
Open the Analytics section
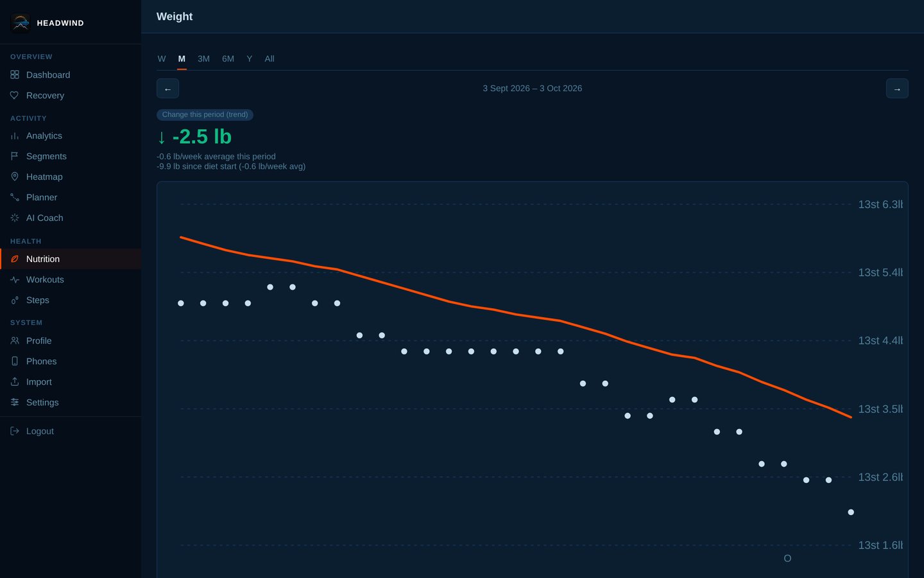(71, 136)
